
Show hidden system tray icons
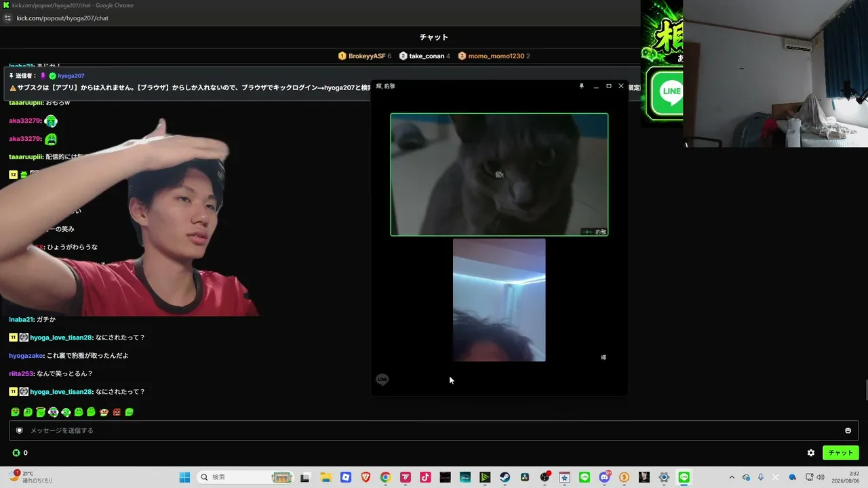point(731,477)
